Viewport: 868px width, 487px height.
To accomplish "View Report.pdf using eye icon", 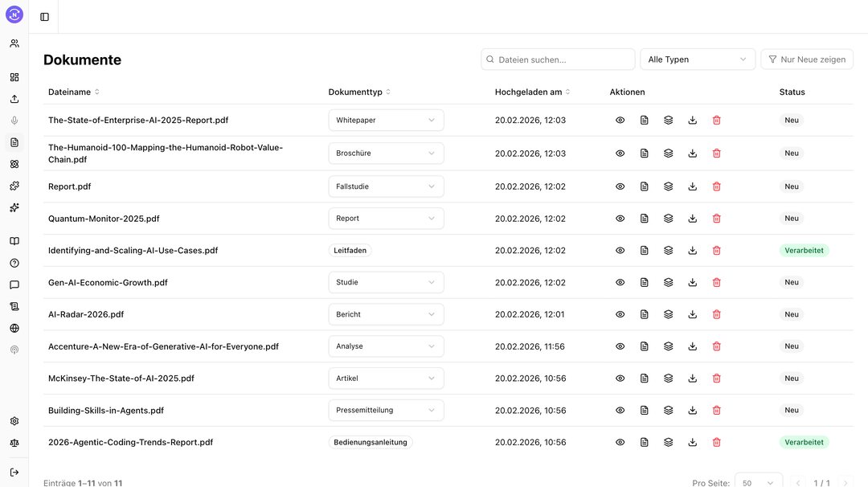I will (x=620, y=186).
